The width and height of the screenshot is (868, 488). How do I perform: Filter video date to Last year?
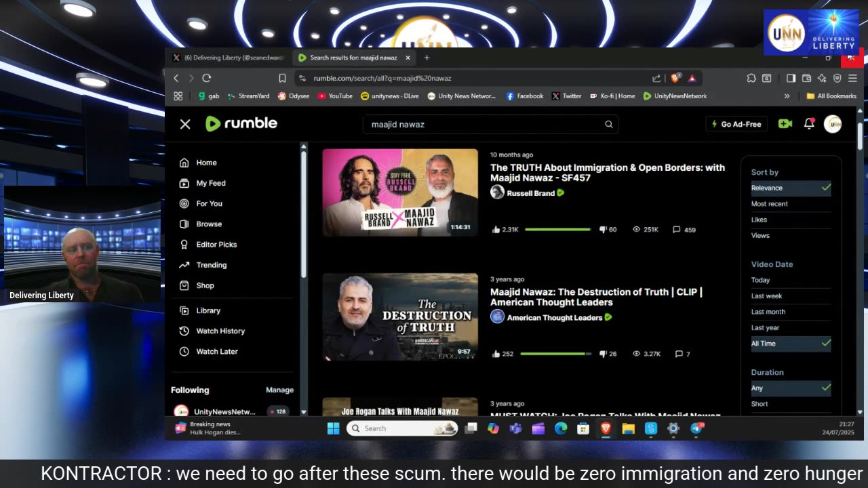pos(765,327)
